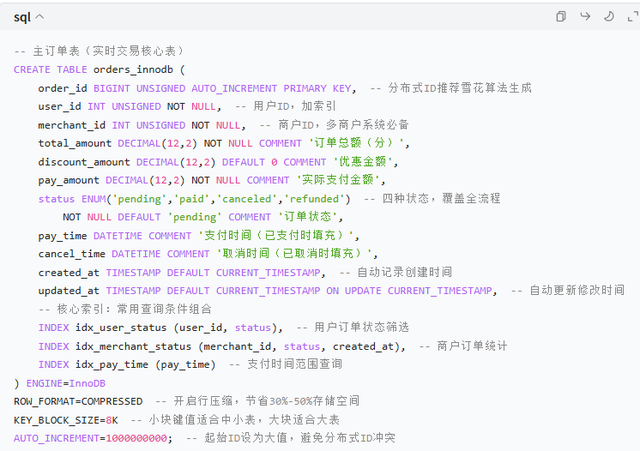
Task: Click the index name 'idx_user_status'
Action: [x=121, y=328]
